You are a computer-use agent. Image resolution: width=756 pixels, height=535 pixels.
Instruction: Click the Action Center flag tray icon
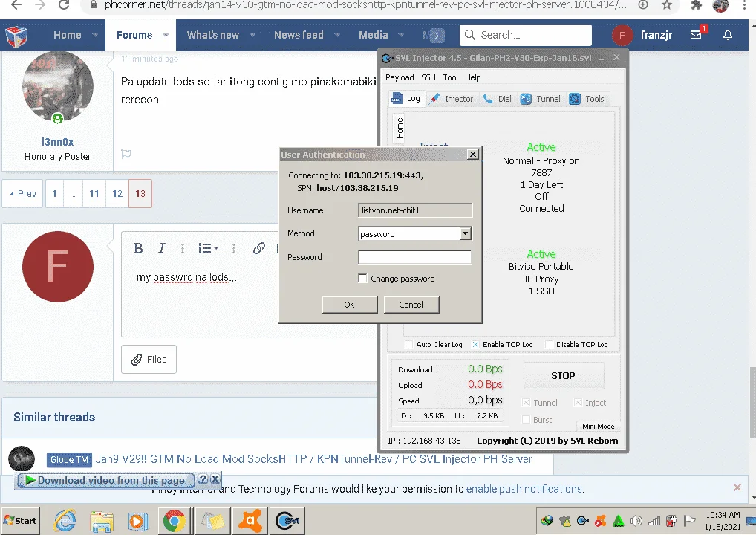tap(690, 521)
